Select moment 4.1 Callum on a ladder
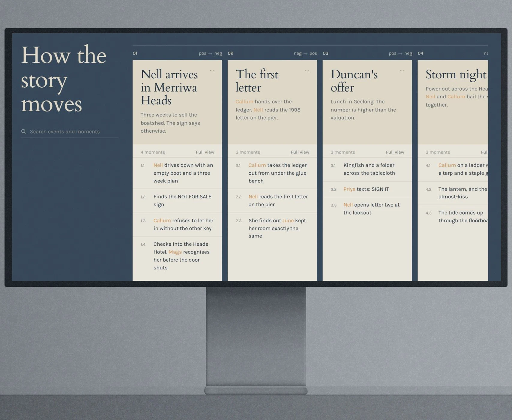The width and height of the screenshot is (512, 420). coord(453,169)
